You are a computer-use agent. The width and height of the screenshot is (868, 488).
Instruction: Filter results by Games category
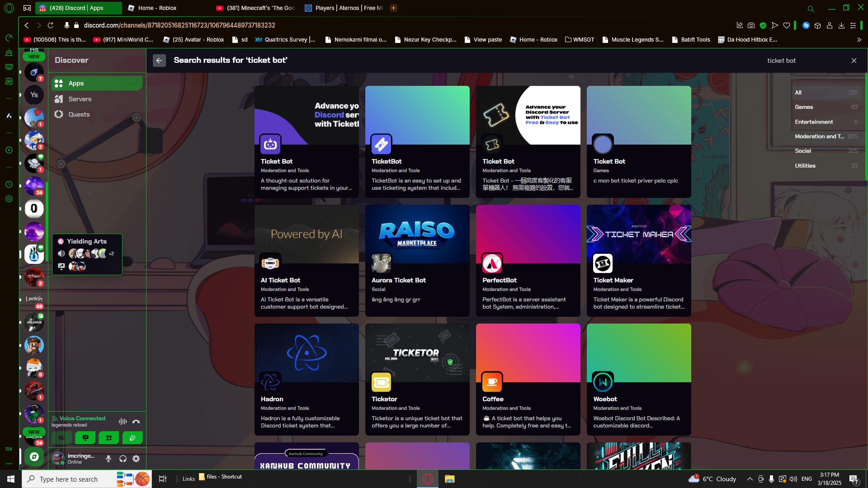pos(826,107)
